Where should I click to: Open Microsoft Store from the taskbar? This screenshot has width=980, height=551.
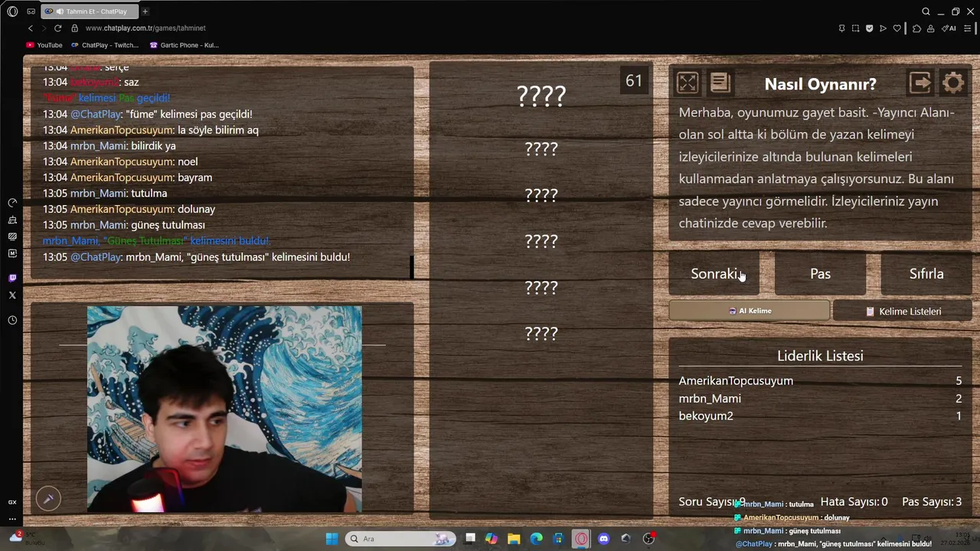pyautogui.click(x=559, y=539)
